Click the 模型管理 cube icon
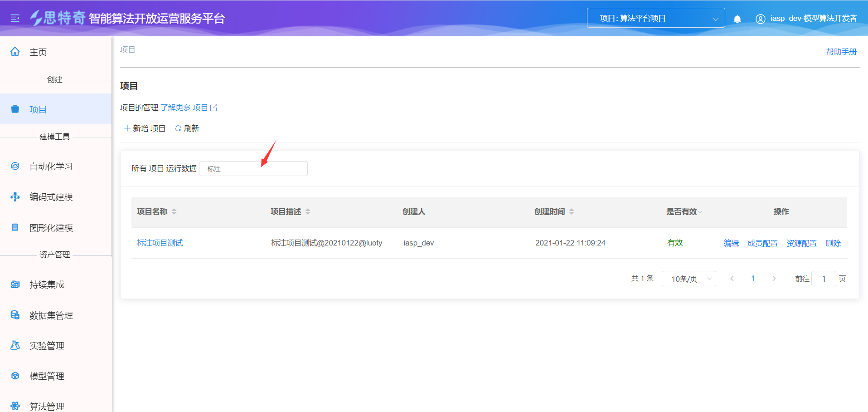The width and height of the screenshot is (868, 412). (15, 376)
